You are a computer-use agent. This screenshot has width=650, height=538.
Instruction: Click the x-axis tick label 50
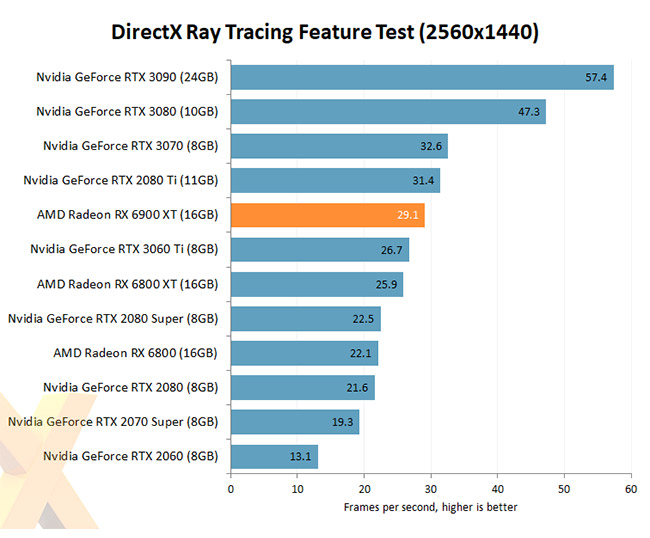coord(564,490)
